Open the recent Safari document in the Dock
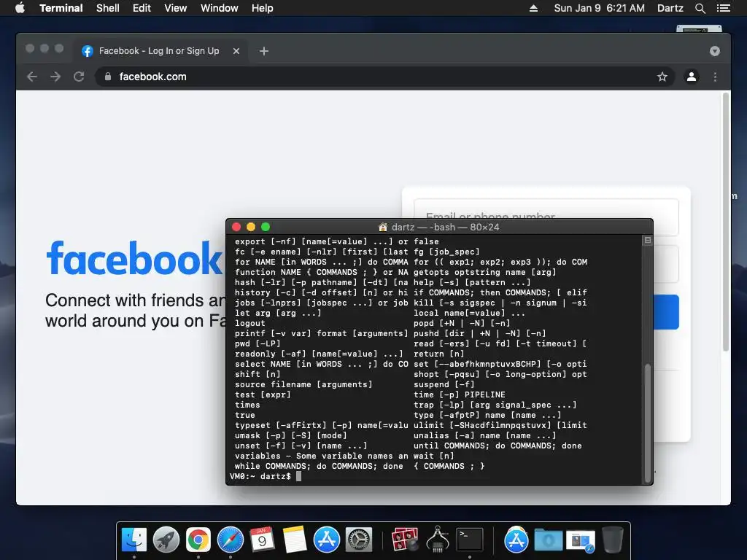 pos(581,541)
